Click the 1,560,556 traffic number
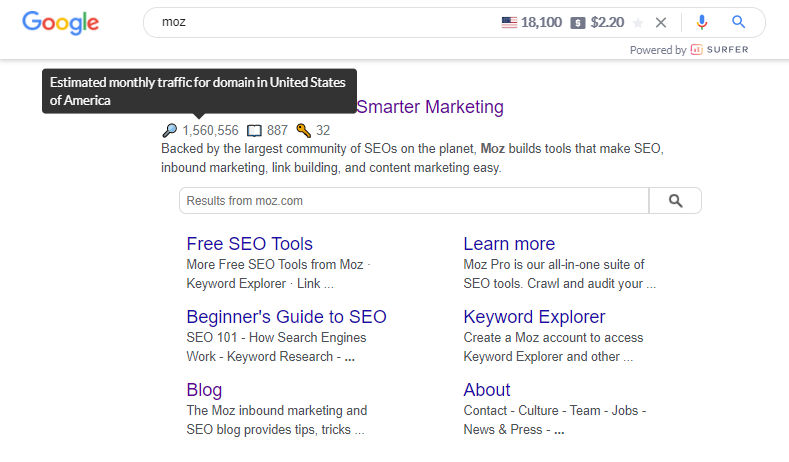Viewport: 789px width, 462px height. click(210, 131)
